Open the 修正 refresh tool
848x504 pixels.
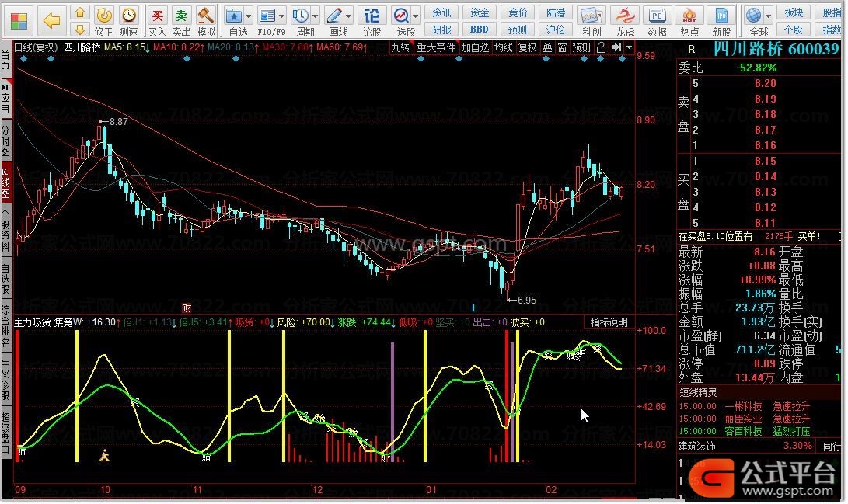tap(104, 22)
